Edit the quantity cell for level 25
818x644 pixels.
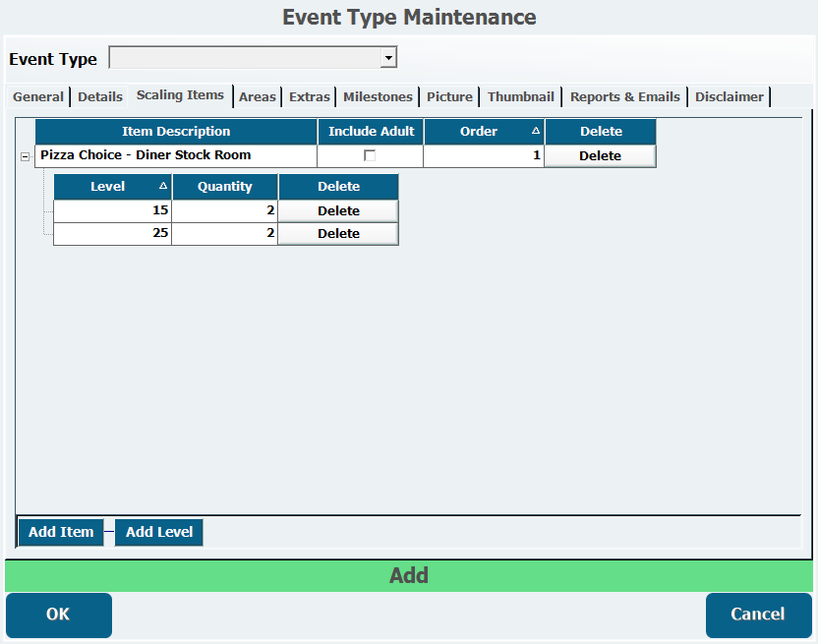point(224,233)
